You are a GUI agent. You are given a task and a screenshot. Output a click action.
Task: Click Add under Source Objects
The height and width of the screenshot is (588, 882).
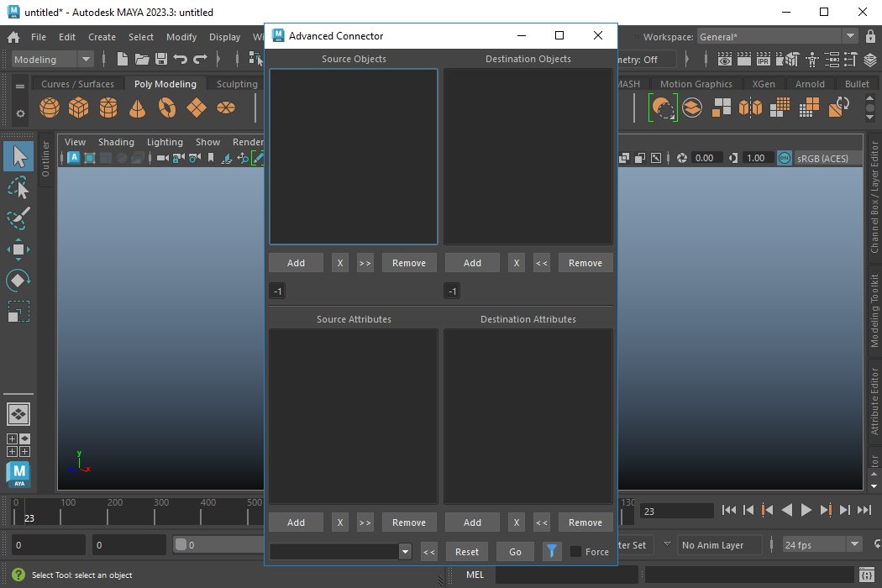click(296, 263)
